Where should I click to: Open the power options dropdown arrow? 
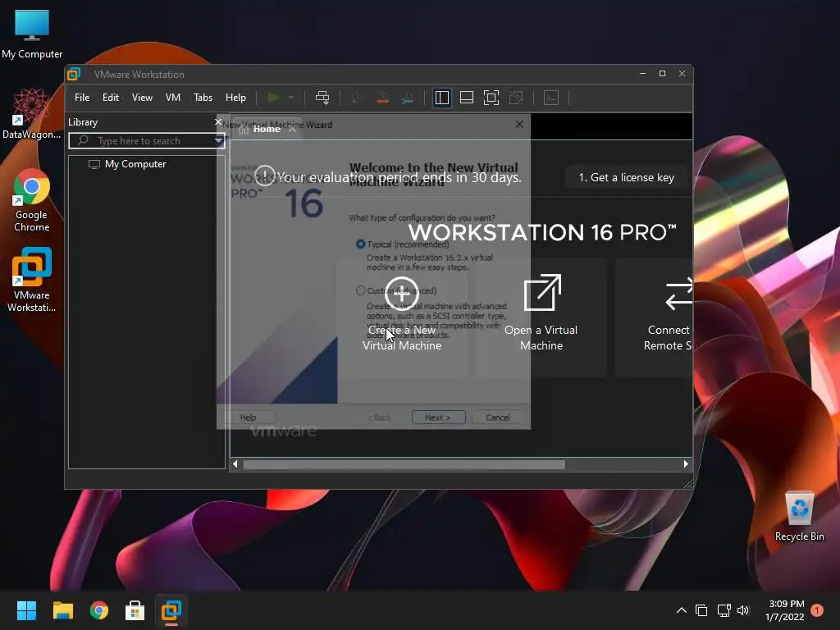[x=291, y=98]
